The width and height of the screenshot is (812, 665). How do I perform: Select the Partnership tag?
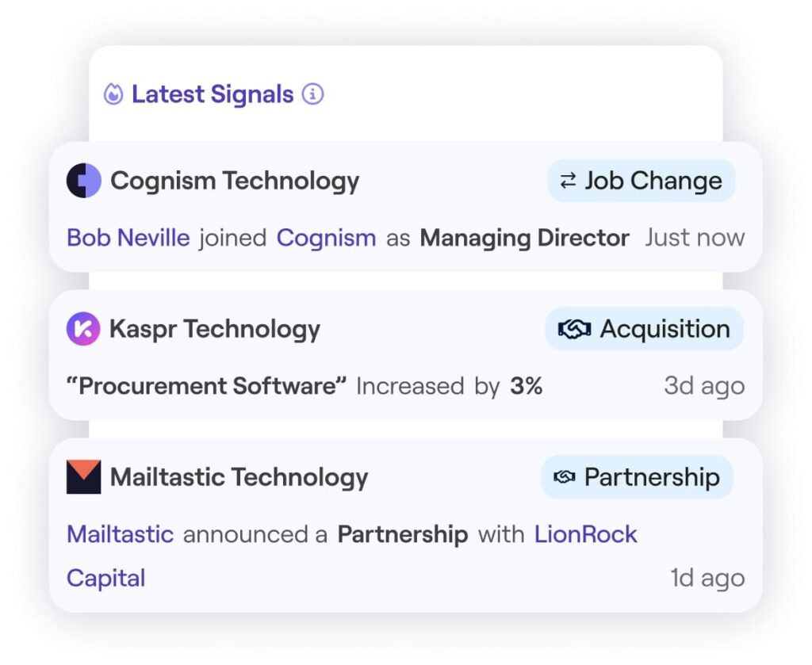[638, 477]
